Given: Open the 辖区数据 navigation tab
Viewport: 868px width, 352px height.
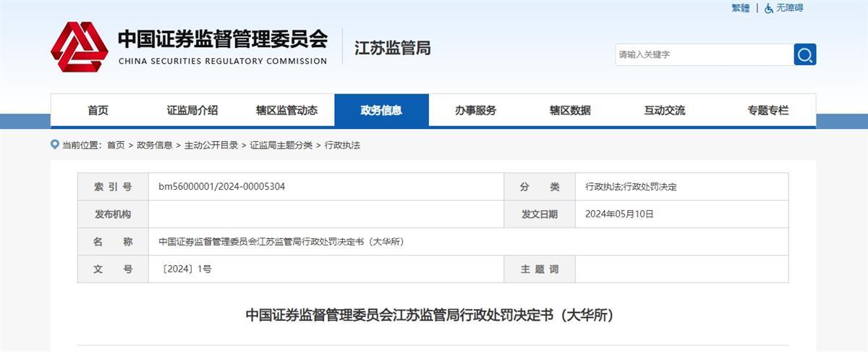Looking at the screenshot, I should tap(570, 110).
